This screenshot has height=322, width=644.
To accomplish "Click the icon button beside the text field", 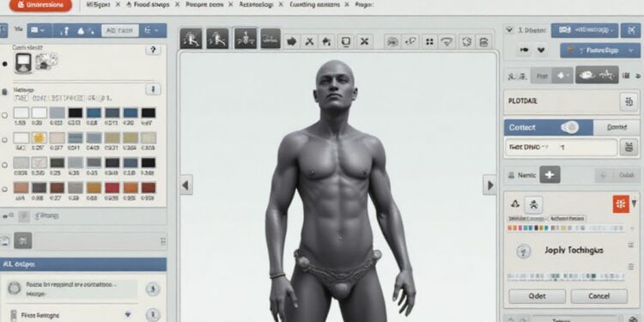I will pos(629,148).
